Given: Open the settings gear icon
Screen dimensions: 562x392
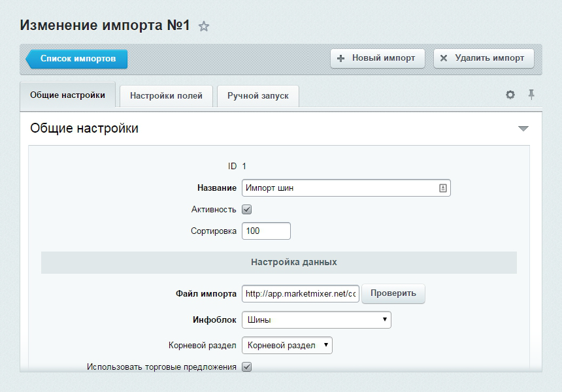Looking at the screenshot, I should [510, 95].
